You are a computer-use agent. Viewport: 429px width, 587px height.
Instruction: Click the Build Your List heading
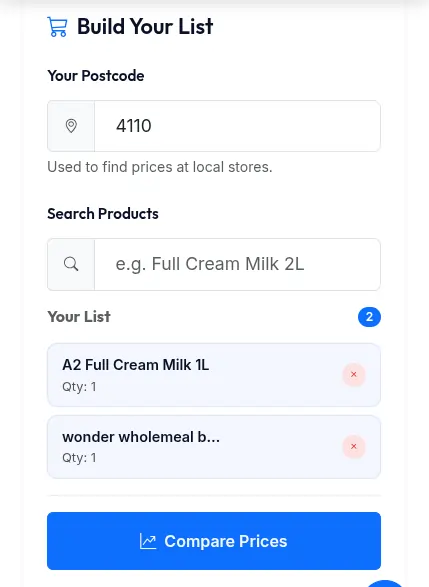click(x=145, y=27)
